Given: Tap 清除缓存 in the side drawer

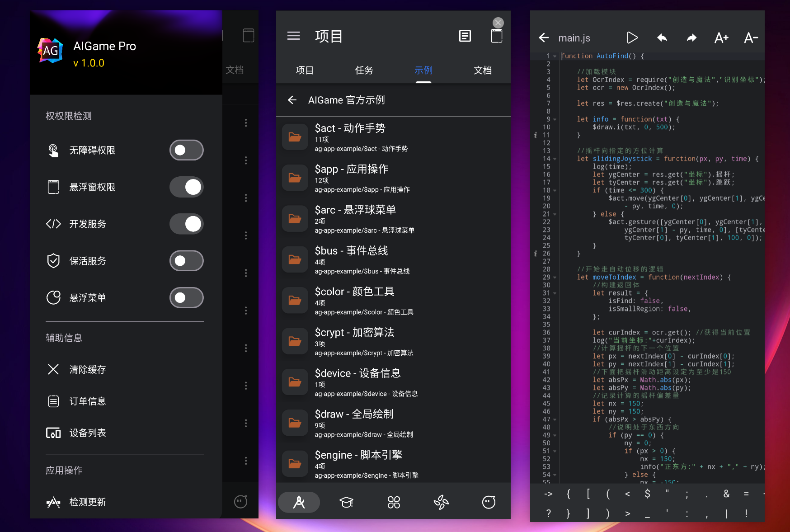Looking at the screenshot, I should [124, 370].
